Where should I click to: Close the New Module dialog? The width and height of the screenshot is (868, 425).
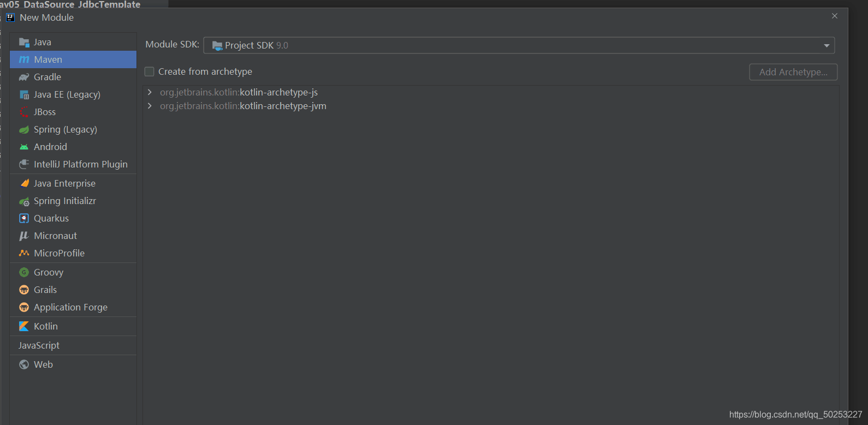click(x=835, y=16)
